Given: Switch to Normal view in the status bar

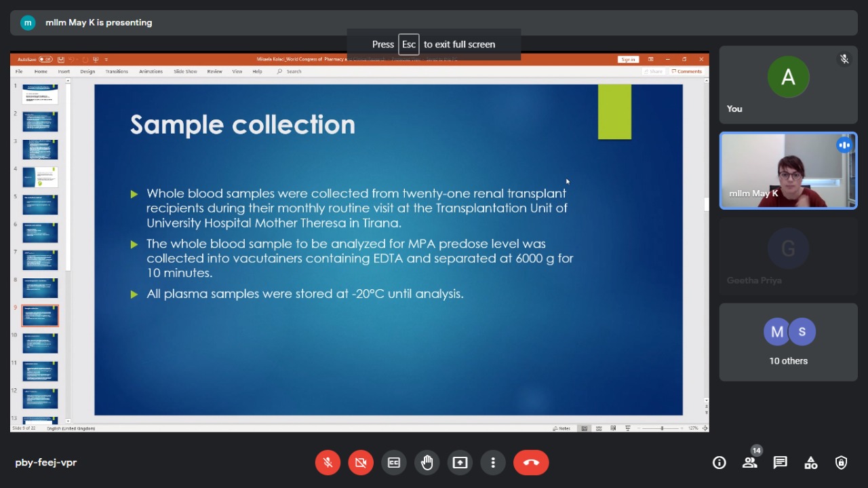Looking at the screenshot, I should click(x=584, y=428).
